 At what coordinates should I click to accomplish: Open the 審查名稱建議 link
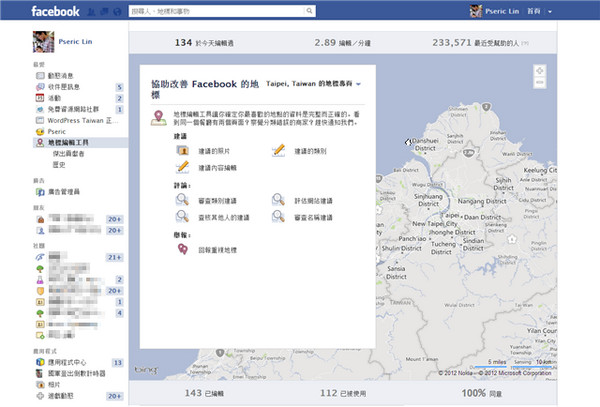pos(317,216)
